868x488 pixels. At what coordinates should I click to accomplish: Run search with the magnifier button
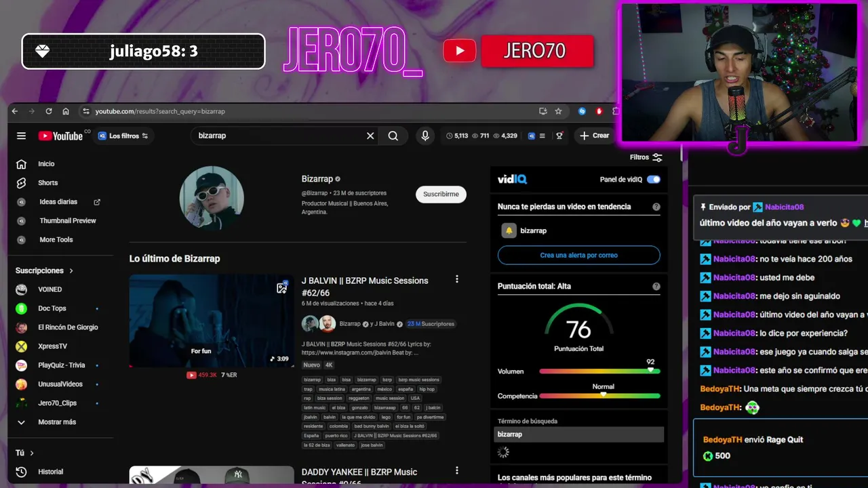pyautogui.click(x=393, y=136)
